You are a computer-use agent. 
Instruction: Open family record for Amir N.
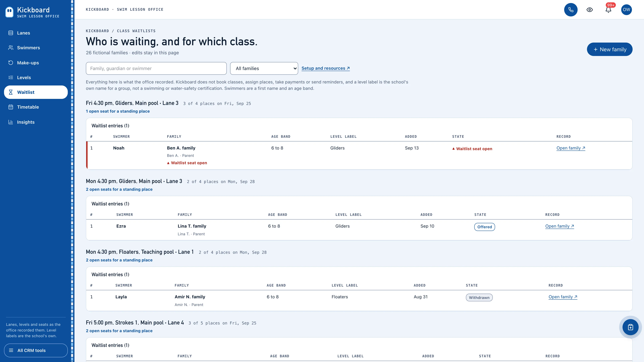[563, 297]
